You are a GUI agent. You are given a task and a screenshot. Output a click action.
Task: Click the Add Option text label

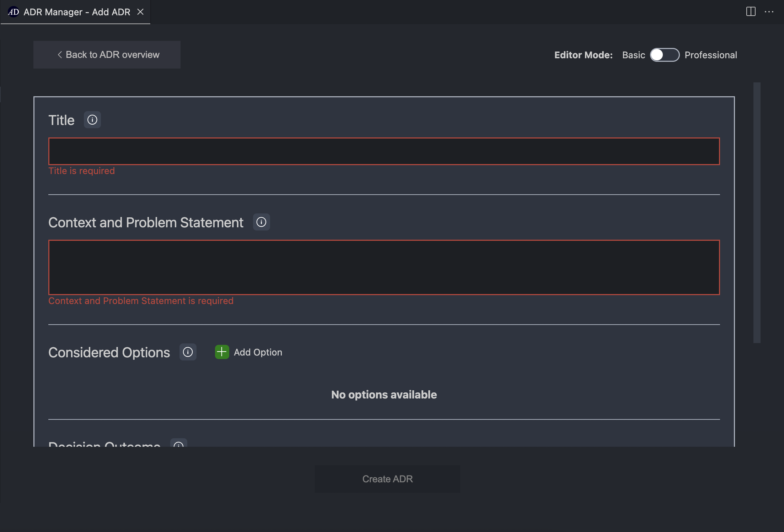click(x=258, y=352)
